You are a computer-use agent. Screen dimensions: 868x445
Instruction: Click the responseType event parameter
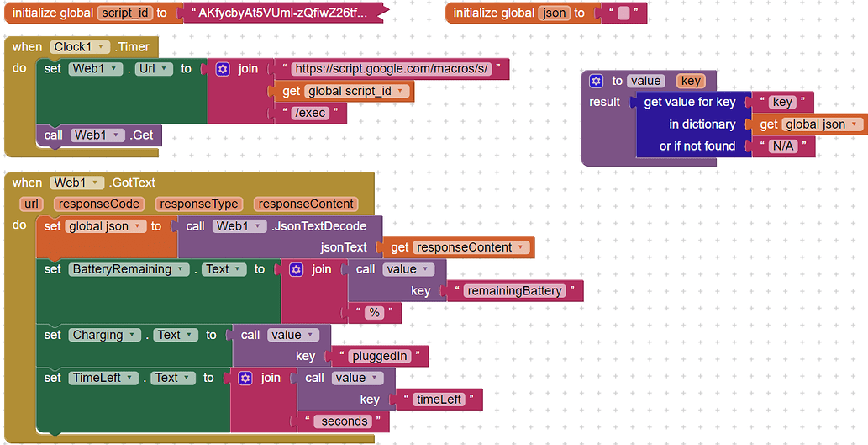point(199,204)
